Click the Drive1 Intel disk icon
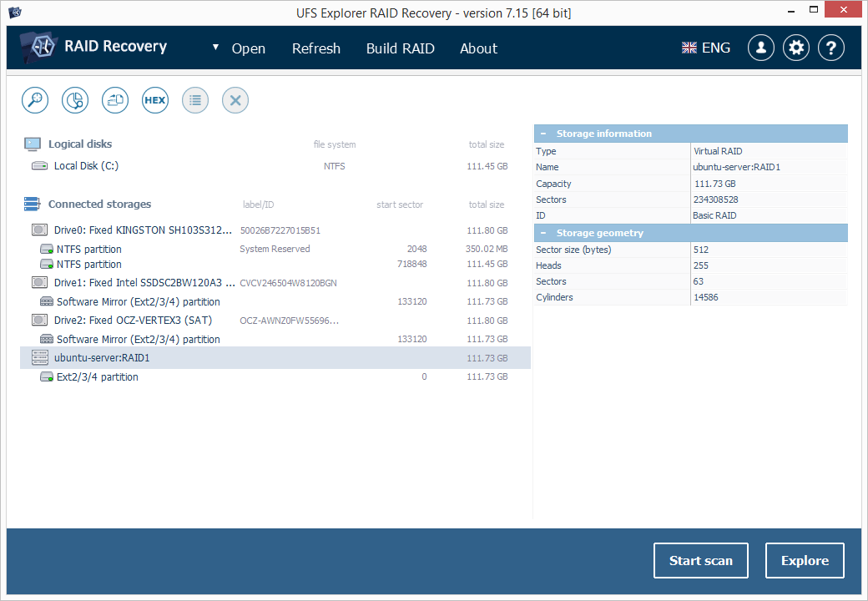Viewport: 868px width, 601px height. pos(39,283)
